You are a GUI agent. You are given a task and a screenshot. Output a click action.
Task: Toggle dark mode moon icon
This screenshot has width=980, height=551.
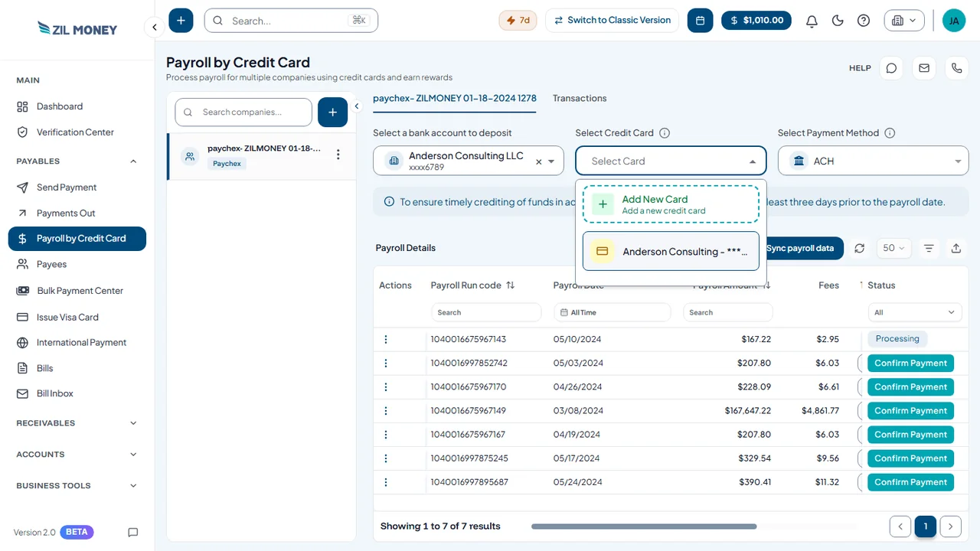tap(838, 21)
